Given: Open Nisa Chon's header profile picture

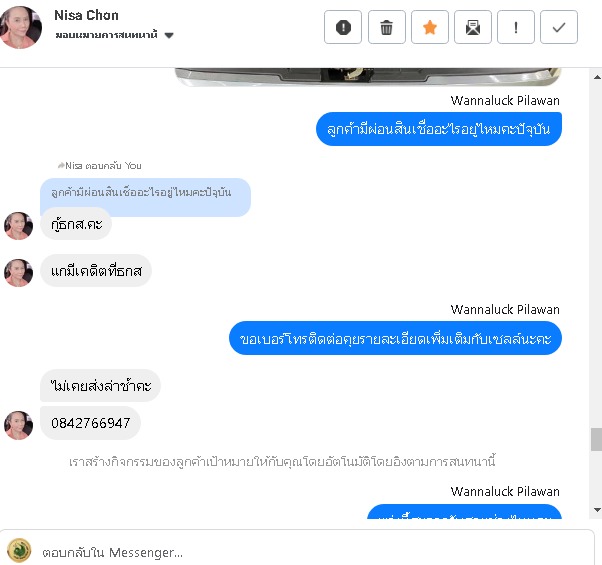Looking at the screenshot, I should pyautogui.click(x=20, y=27).
